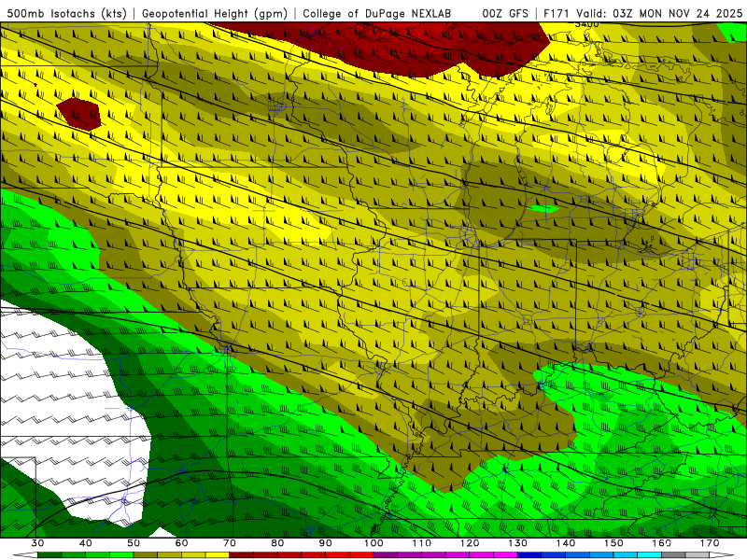Select the bright red 95-100 kt legend swatch
The image size is (747, 560).
361,555
